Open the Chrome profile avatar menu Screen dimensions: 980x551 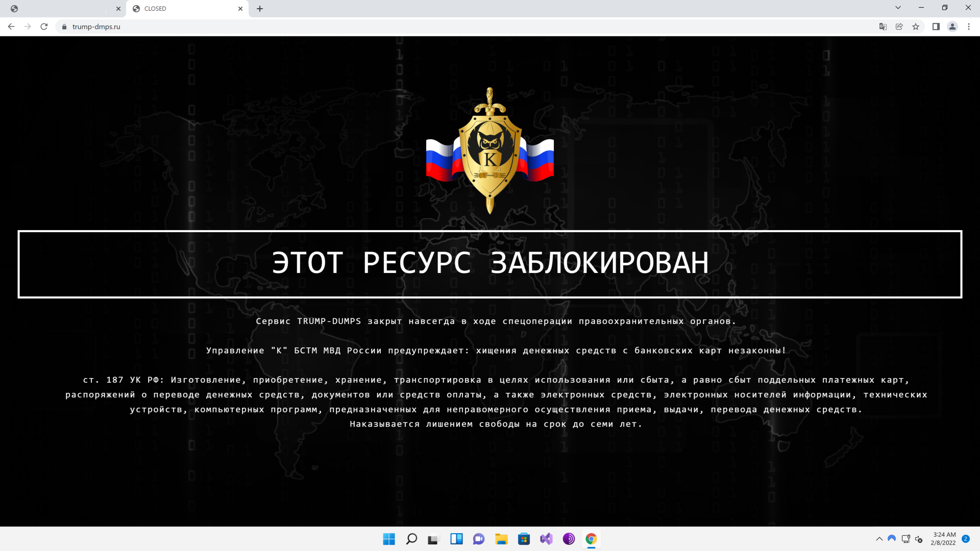click(x=952, y=27)
